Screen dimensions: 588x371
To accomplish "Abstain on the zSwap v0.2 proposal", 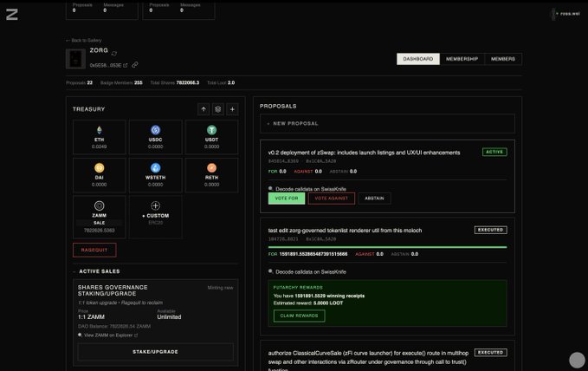I will 374,199.
